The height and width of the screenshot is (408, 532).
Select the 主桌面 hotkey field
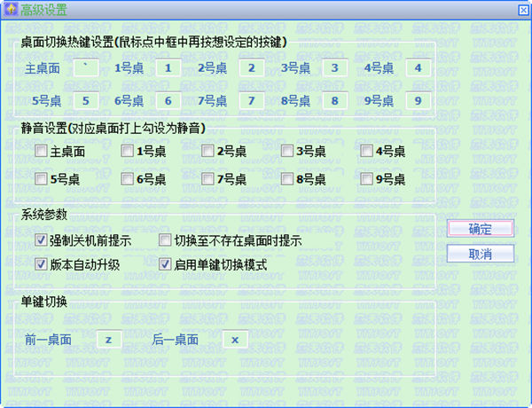click(x=86, y=68)
